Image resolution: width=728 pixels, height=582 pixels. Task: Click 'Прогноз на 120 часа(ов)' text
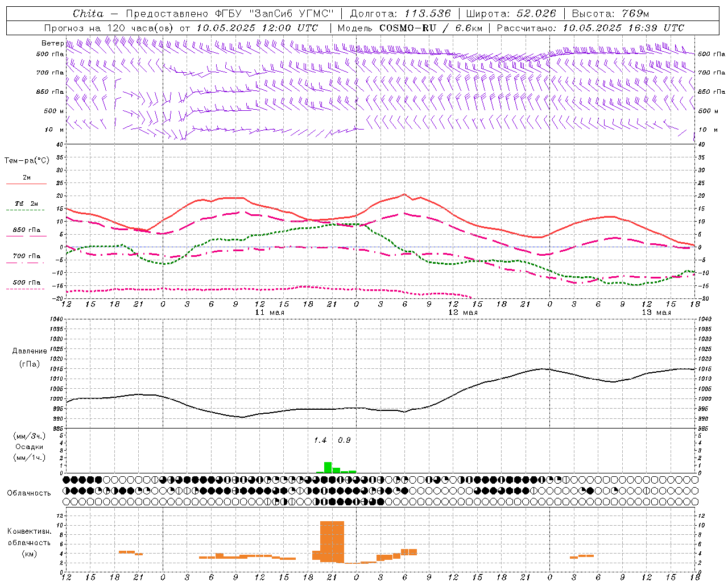109,28
